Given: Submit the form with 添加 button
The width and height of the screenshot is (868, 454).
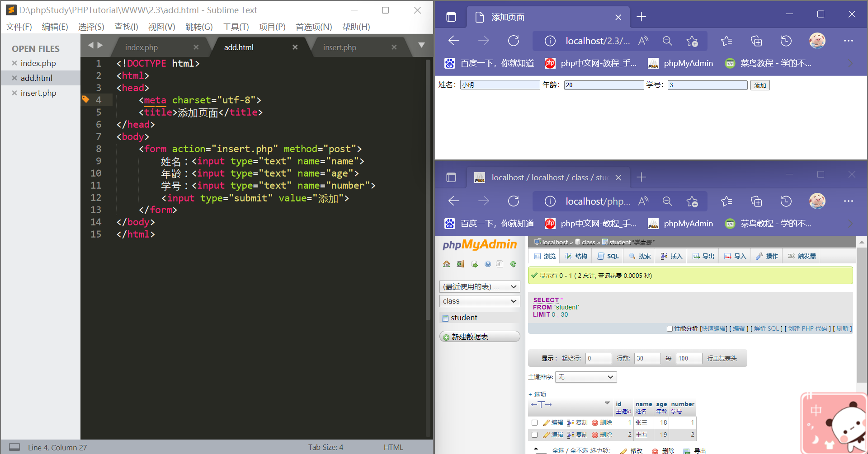Looking at the screenshot, I should [760, 85].
